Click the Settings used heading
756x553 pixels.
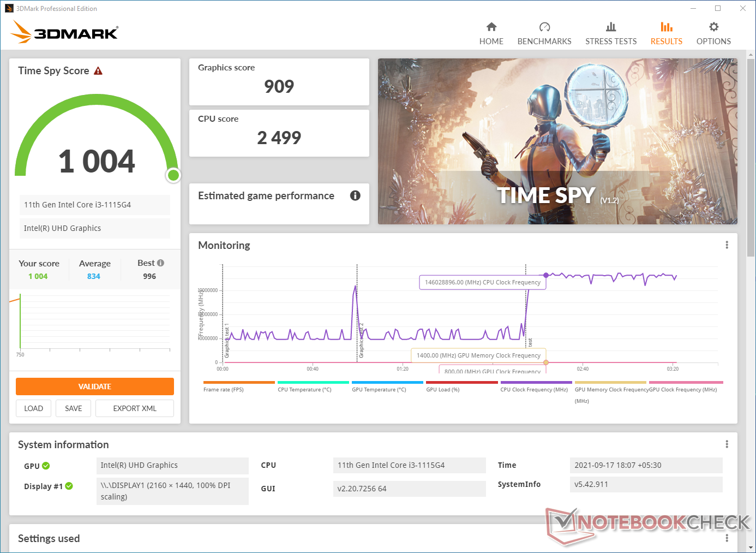tap(49, 538)
